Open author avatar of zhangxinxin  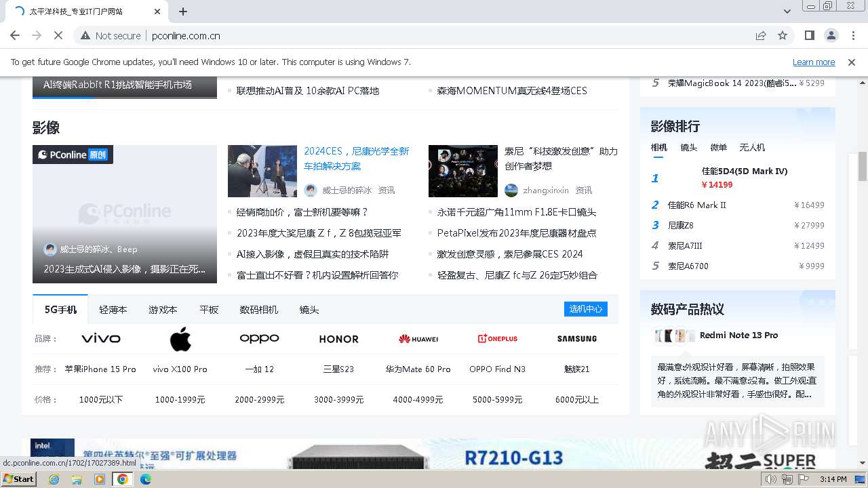click(511, 190)
